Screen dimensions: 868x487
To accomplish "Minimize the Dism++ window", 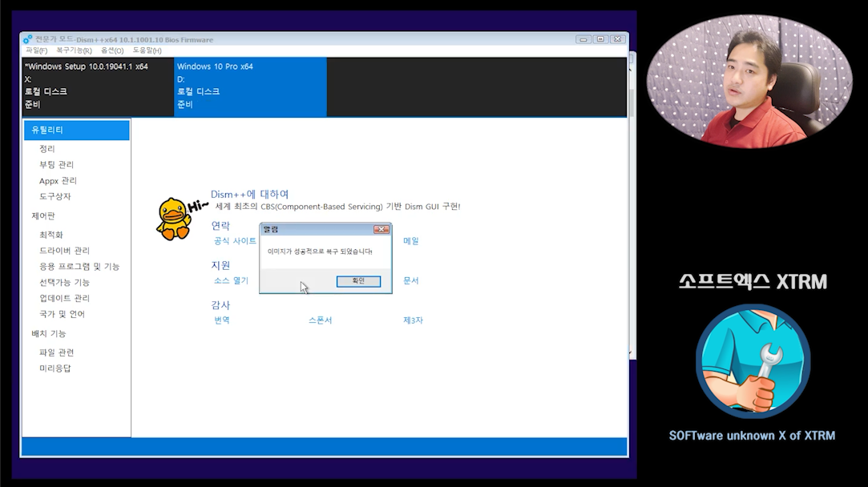I will (x=583, y=39).
